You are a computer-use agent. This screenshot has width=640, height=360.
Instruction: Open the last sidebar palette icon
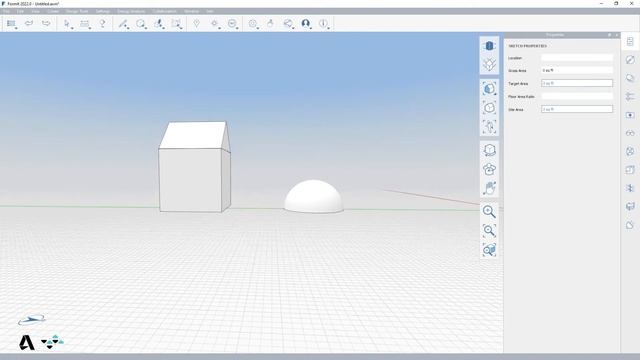click(630, 225)
